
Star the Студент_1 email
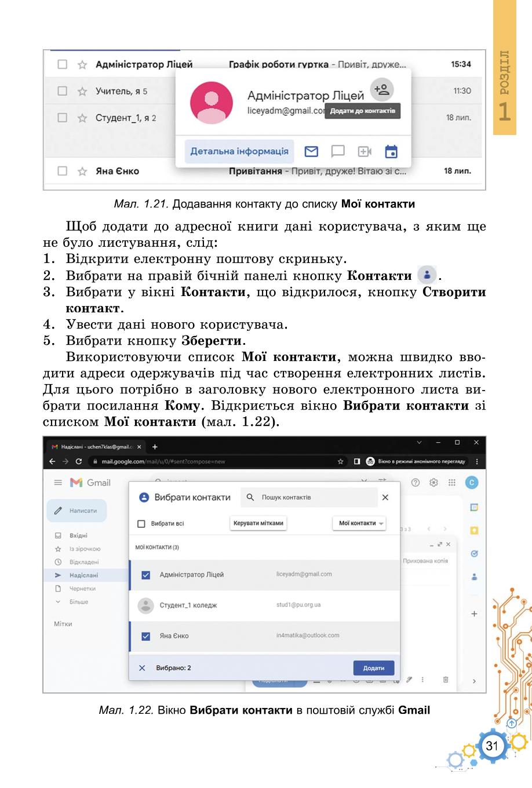click(82, 118)
